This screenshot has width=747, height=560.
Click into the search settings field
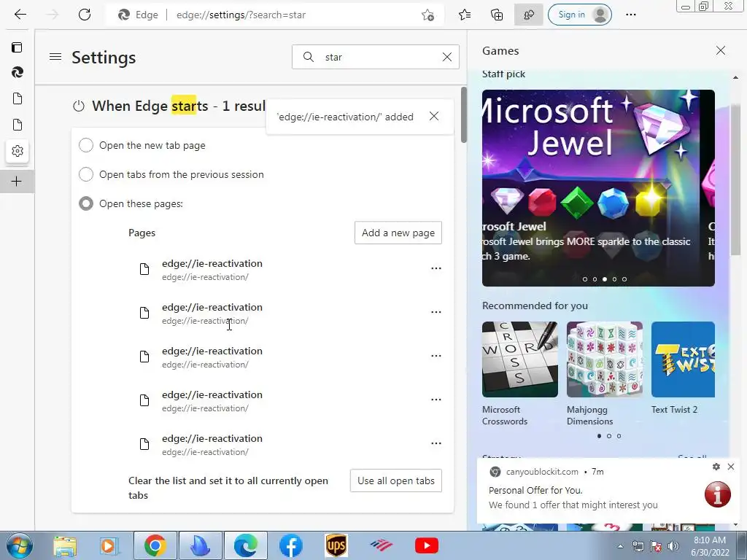click(376, 57)
